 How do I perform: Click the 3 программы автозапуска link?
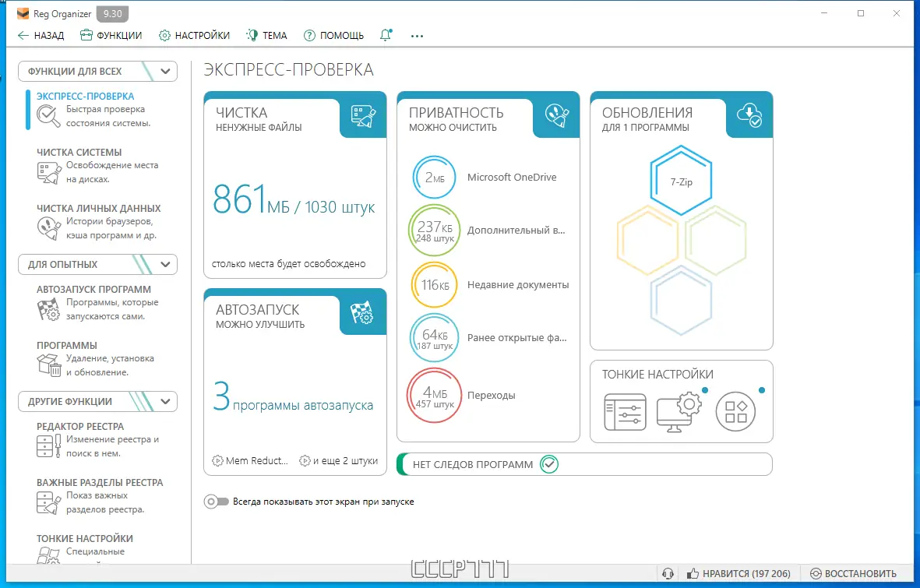pyautogui.click(x=294, y=396)
